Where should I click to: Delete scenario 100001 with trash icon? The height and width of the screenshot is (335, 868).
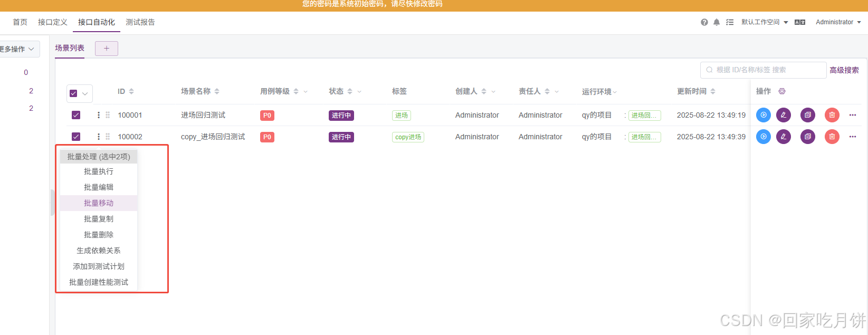tap(832, 115)
